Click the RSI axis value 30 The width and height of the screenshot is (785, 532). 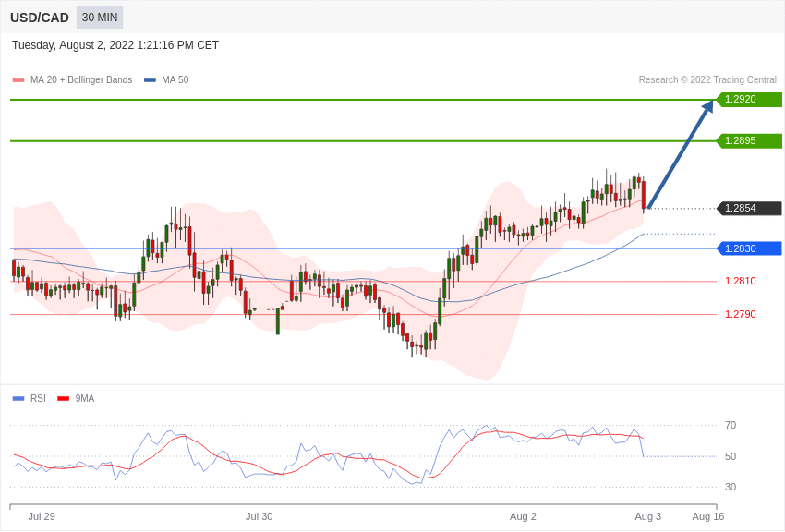(731, 487)
